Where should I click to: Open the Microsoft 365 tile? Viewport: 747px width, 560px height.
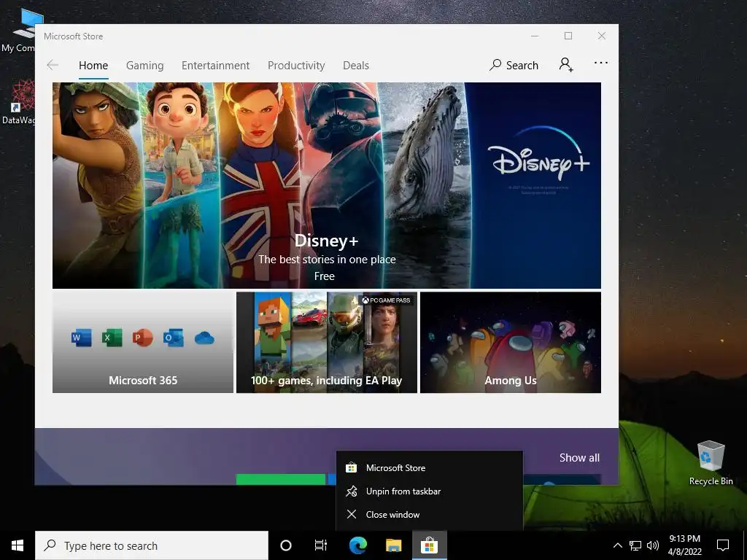[x=143, y=343]
